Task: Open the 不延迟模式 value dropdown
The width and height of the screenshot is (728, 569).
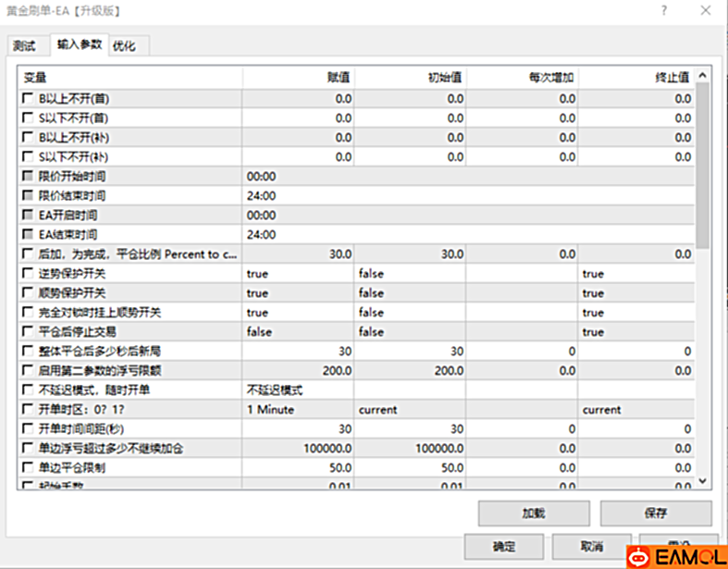Action: click(x=298, y=390)
